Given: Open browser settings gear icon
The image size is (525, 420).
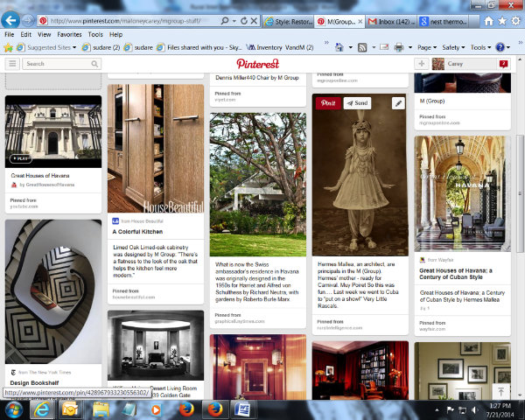Looking at the screenshot, I should coord(516,21).
